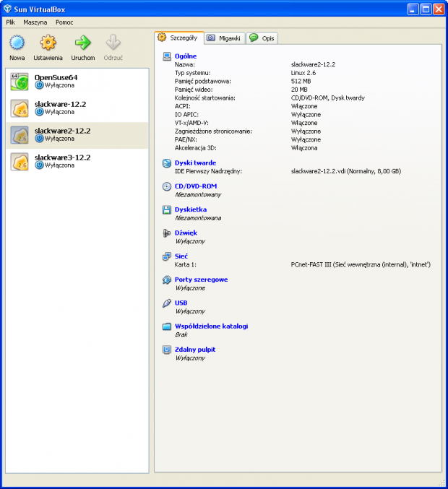Click the Dźwięk speaker icon
The width and height of the screenshot is (448, 489).
click(x=167, y=233)
